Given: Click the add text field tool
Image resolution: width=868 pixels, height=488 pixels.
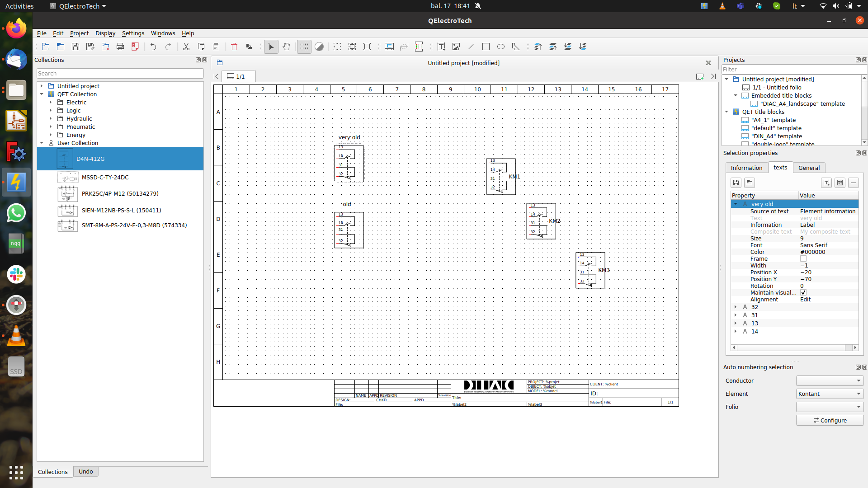Looking at the screenshot, I should [442, 47].
